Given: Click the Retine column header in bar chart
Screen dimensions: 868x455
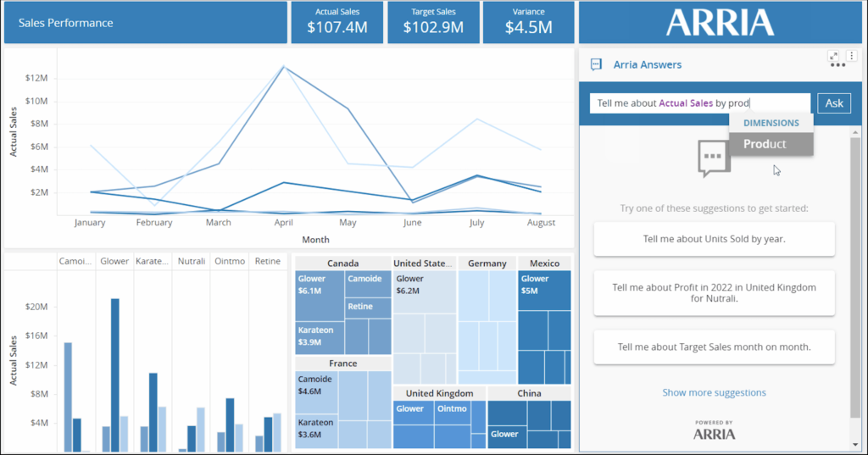Looking at the screenshot, I should tap(267, 261).
